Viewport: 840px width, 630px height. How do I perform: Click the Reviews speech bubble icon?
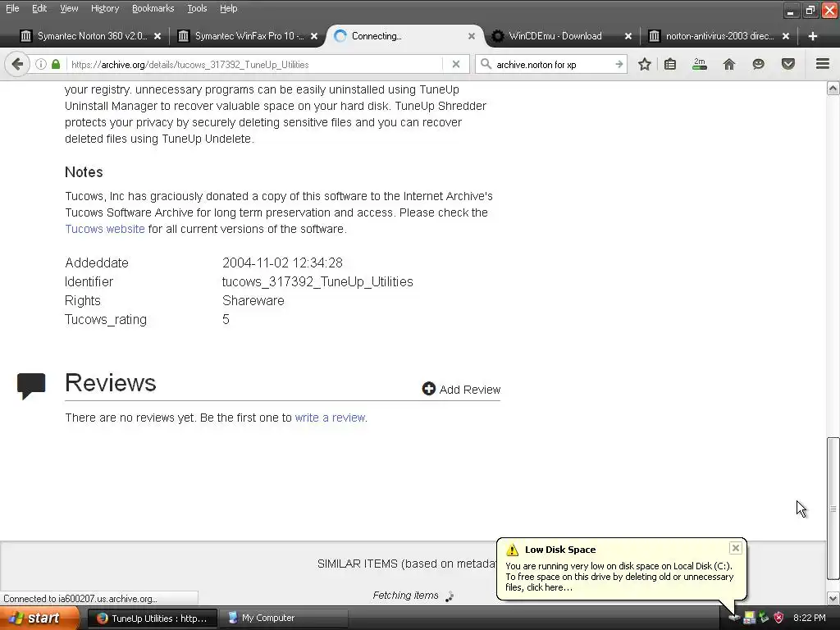click(31, 386)
